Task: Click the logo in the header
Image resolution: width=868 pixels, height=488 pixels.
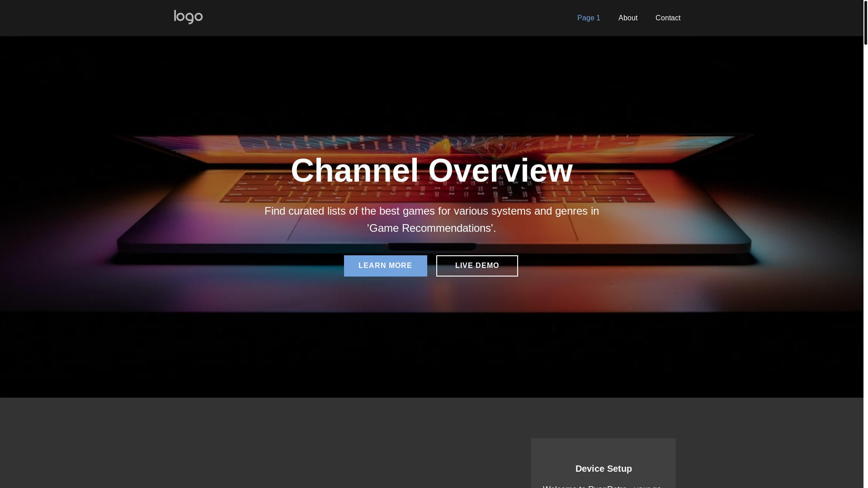Action: (x=188, y=17)
